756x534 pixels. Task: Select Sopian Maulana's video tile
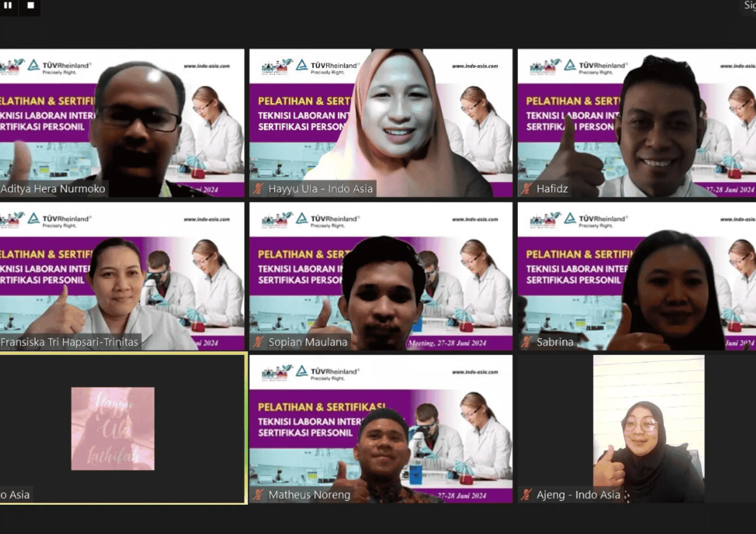pyautogui.click(x=381, y=276)
